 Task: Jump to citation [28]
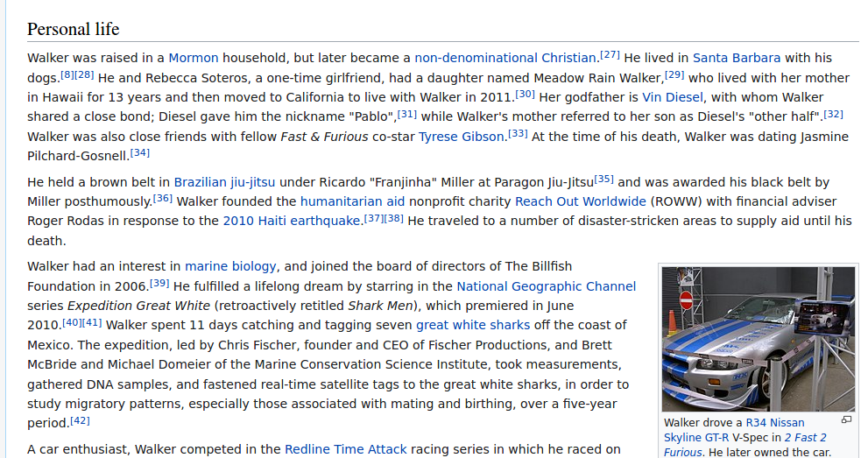(84, 74)
